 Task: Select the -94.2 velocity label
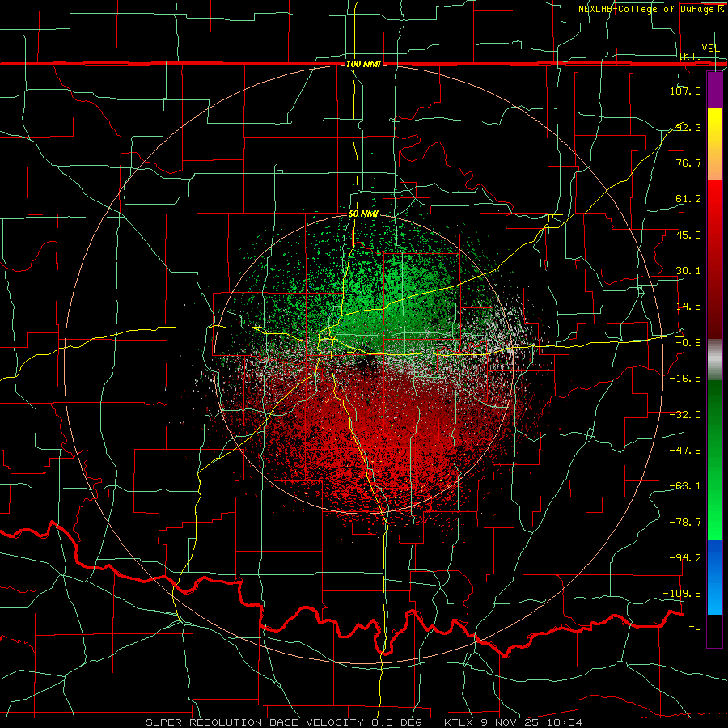pyautogui.click(x=685, y=558)
